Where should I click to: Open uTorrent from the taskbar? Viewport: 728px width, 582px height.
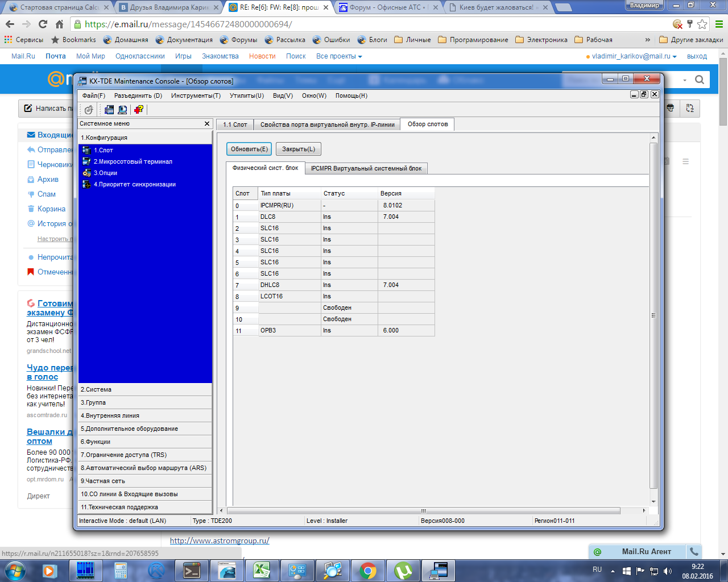403,570
